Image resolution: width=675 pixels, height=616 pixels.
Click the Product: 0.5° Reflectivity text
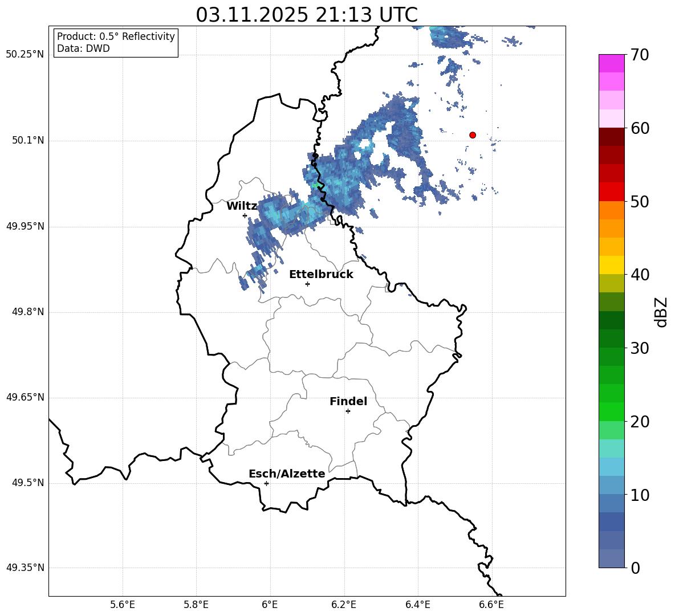(116, 36)
